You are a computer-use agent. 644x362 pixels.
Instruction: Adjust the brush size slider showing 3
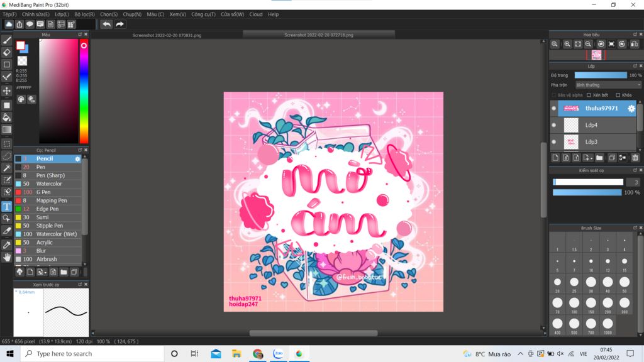pyautogui.click(x=588, y=182)
